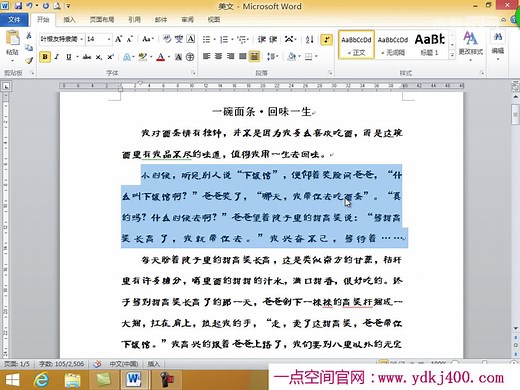This screenshot has height=390, width=520.
Task: Apply strikethrough (abc) formatting
Action: click(x=87, y=57)
